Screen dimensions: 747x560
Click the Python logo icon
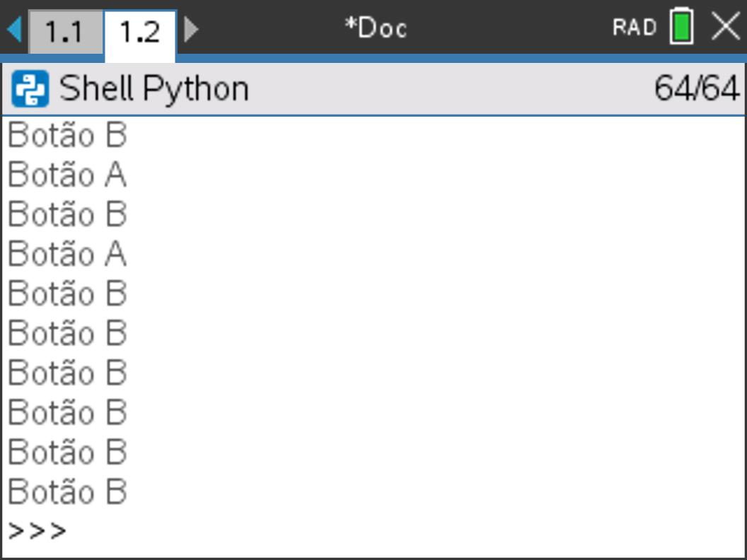30,88
